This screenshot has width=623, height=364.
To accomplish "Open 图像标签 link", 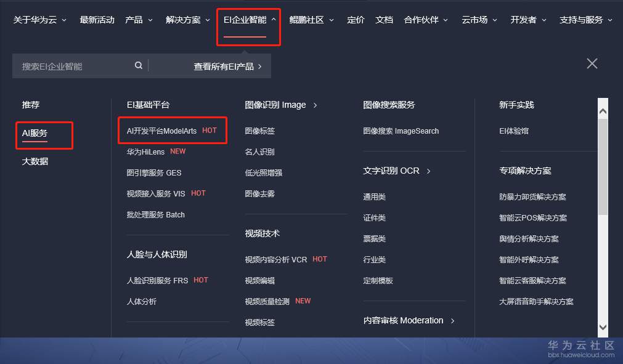I will tap(260, 131).
